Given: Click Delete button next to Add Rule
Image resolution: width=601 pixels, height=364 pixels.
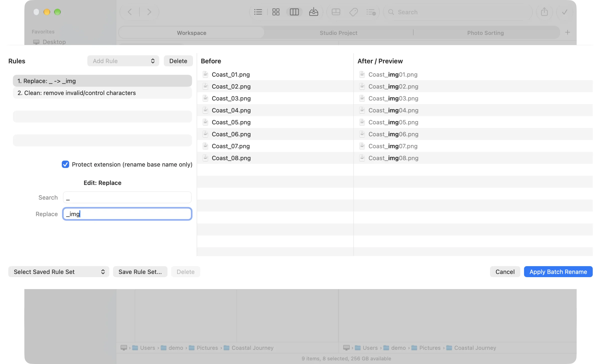Looking at the screenshot, I should pyautogui.click(x=178, y=61).
